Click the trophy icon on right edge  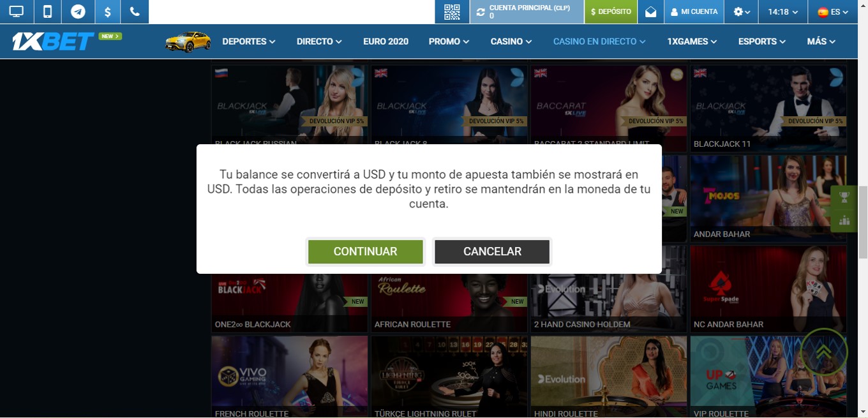pos(844,197)
